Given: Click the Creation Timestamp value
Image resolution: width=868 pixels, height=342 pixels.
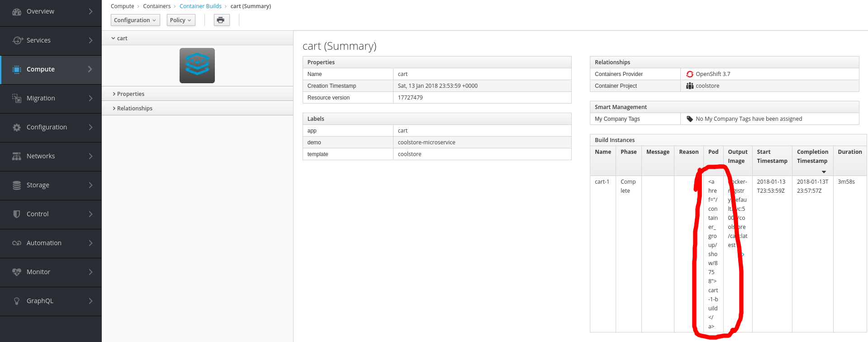Looking at the screenshot, I should [x=438, y=86].
